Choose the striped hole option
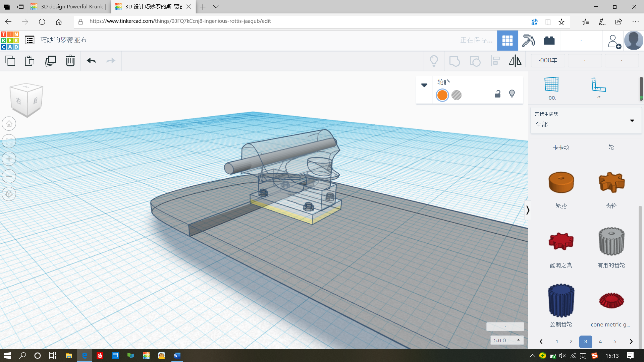 (457, 95)
